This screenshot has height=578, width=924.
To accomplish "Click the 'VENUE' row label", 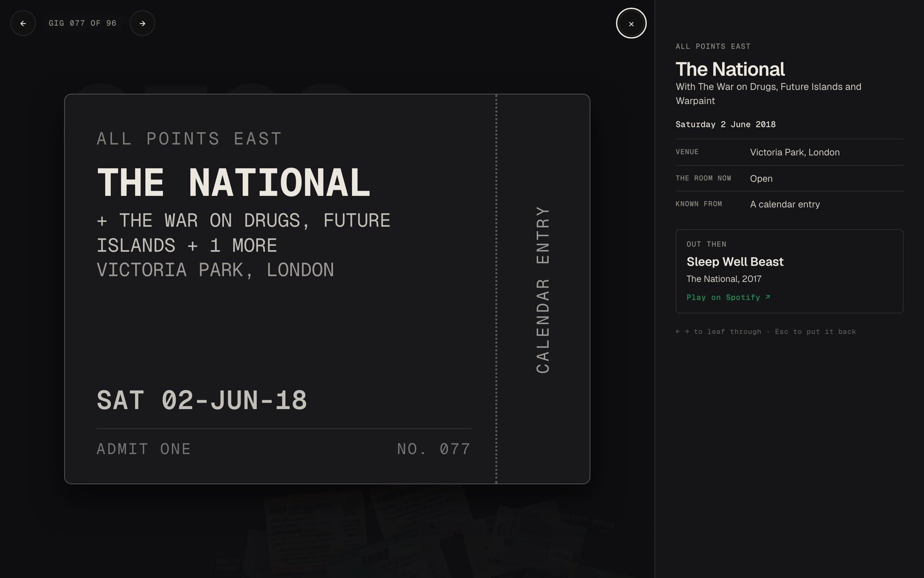I will 687,152.
